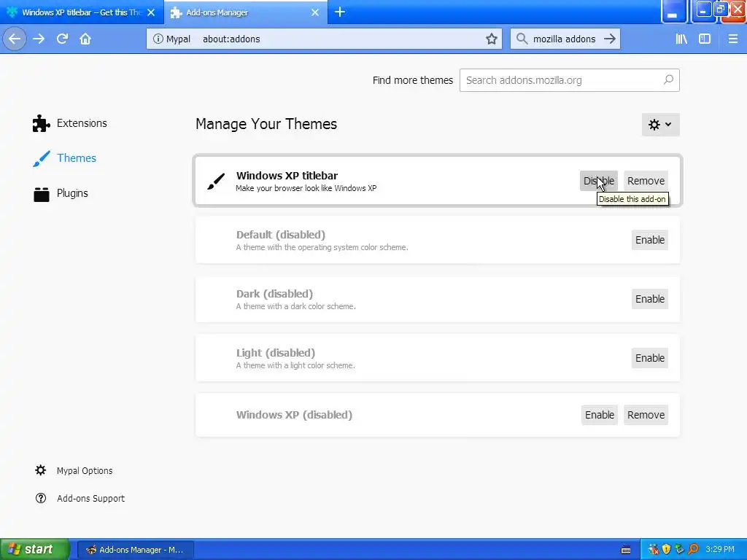747x560 pixels.
Task: Click the about:addons address bar
Action: [x=324, y=39]
